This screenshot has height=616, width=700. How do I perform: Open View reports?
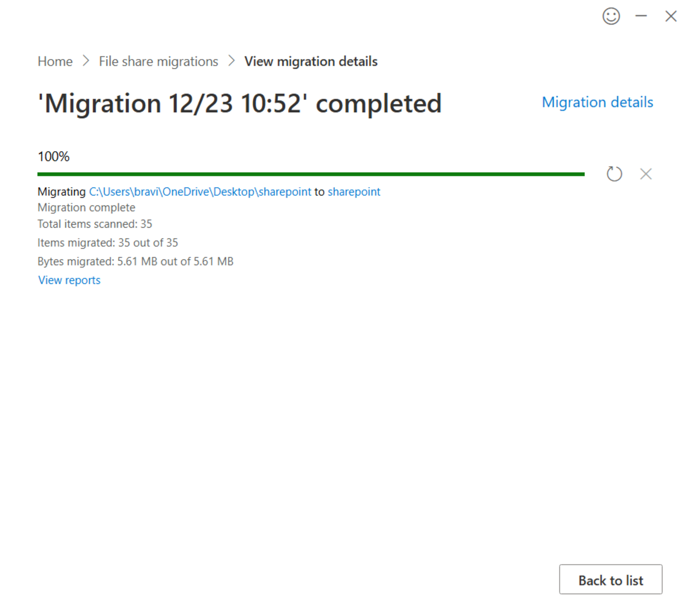click(69, 280)
